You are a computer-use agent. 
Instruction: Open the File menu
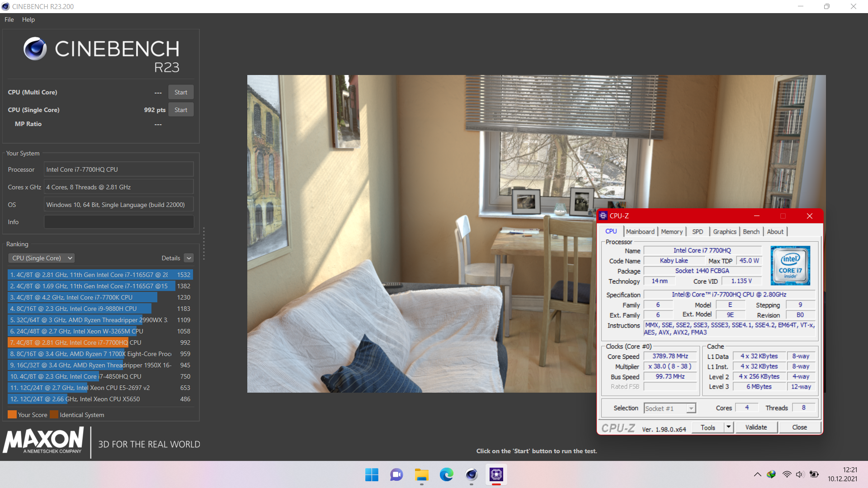point(9,19)
